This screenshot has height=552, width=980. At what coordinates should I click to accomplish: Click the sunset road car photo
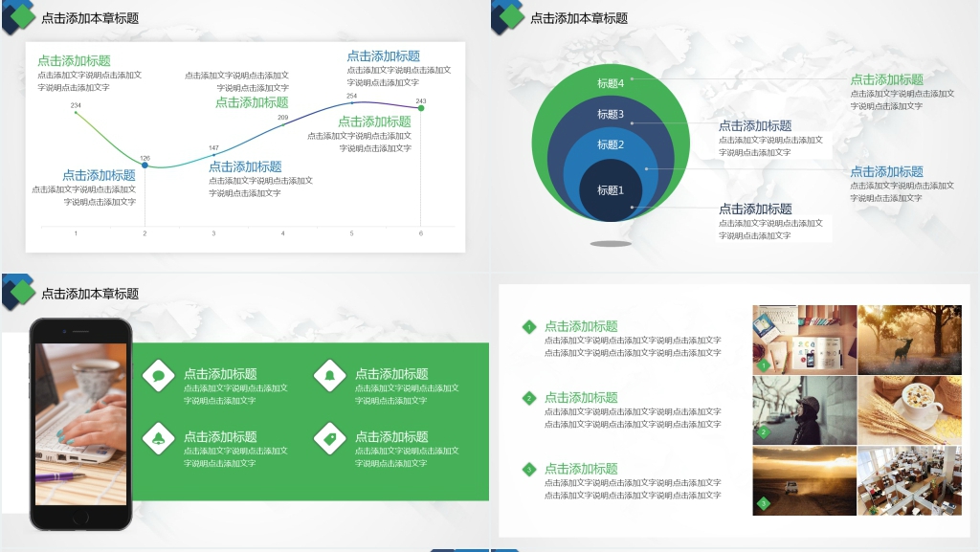click(x=804, y=480)
